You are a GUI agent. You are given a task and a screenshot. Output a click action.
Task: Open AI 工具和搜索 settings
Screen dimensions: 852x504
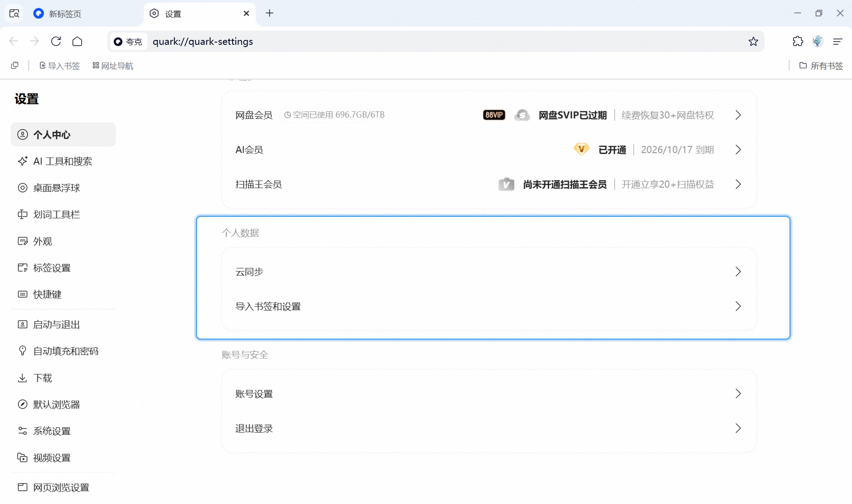(x=63, y=161)
